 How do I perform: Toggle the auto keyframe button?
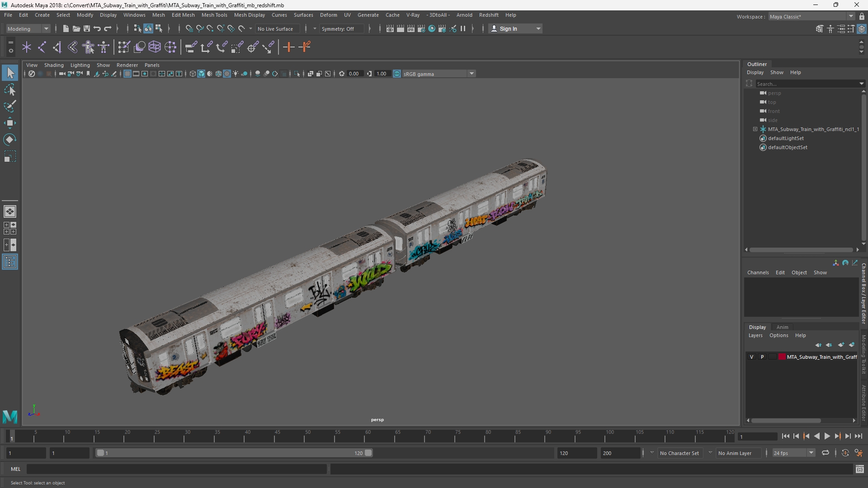845,453
